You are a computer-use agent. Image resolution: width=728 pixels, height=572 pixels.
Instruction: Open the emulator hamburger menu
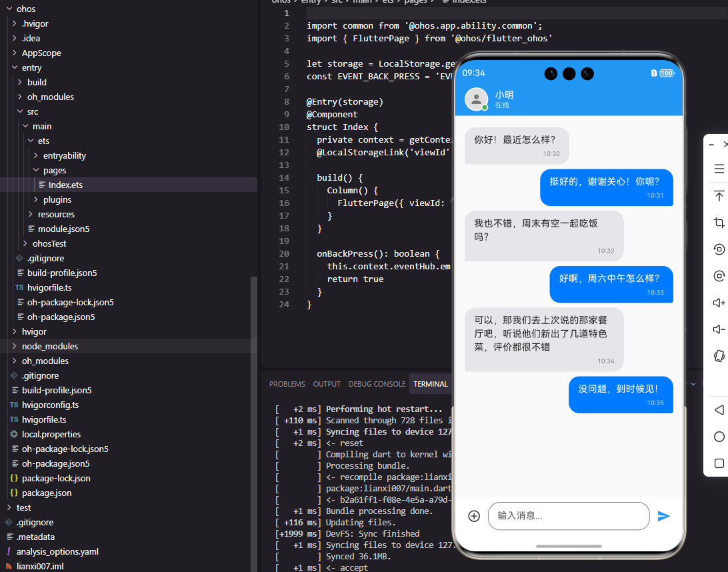point(719,169)
